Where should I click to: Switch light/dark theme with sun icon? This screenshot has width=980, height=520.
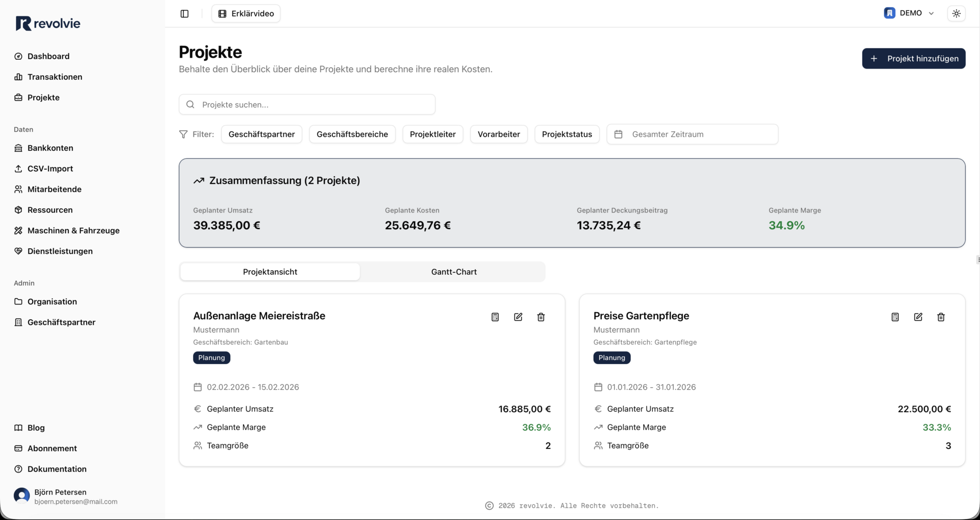click(x=956, y=14)
